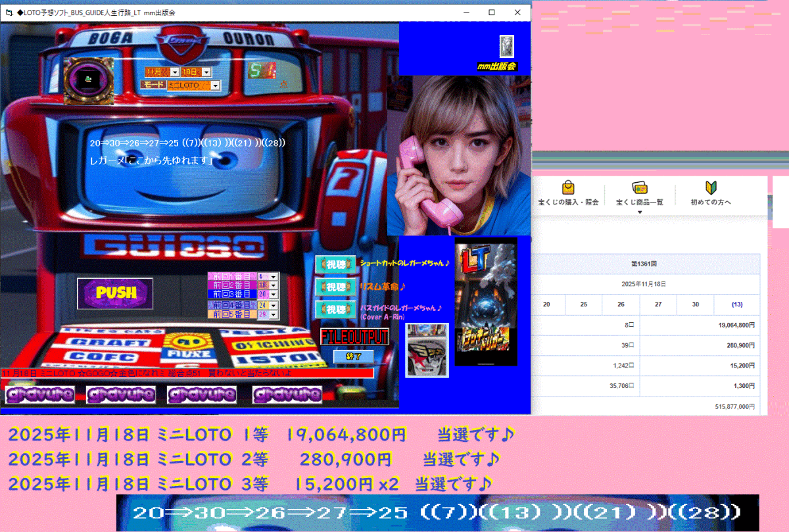Screen dimensions: 789x532
Task: Click the woman with pink phone picture
Action: coord(458,155)
